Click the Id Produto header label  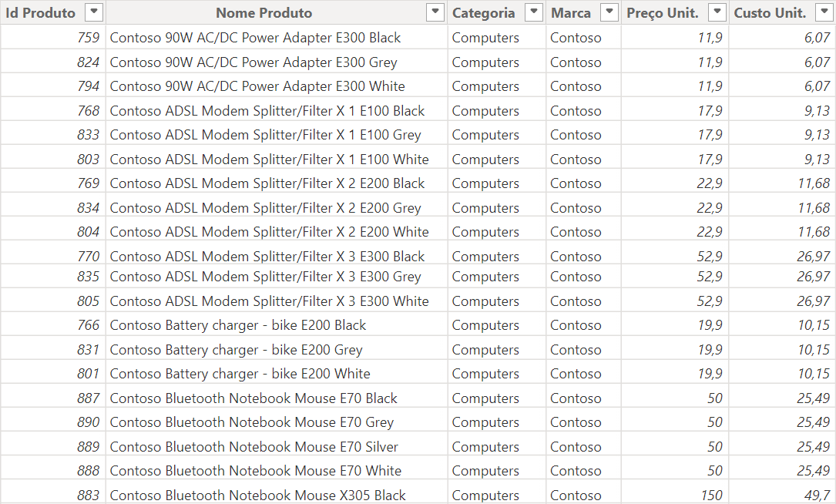pyautogui.click(x=41, y=13)
